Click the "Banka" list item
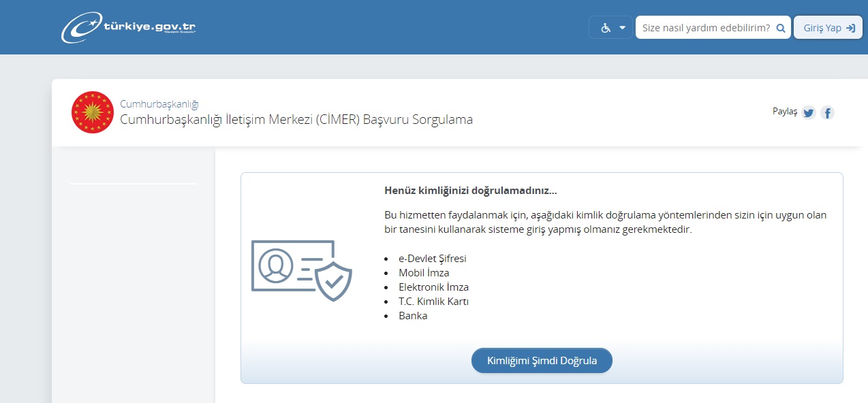This screenshot has height=403, width=868. point(413,316)
